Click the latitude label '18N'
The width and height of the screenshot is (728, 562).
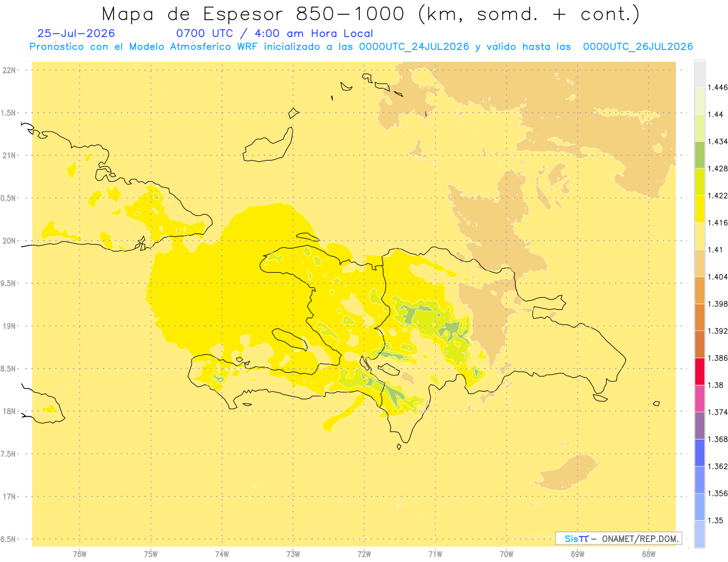[10, 412]
